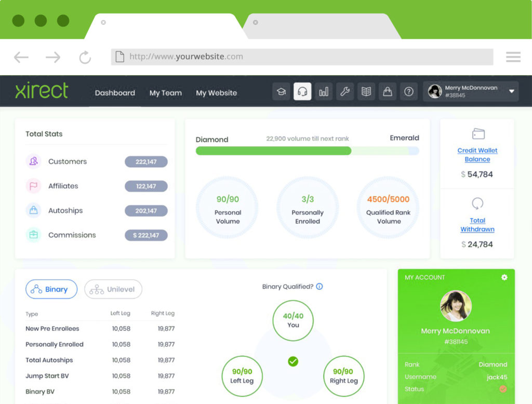Click the Autoships count badge 202,147
Viewport: 532px width, 404px height.
point(146,211)
